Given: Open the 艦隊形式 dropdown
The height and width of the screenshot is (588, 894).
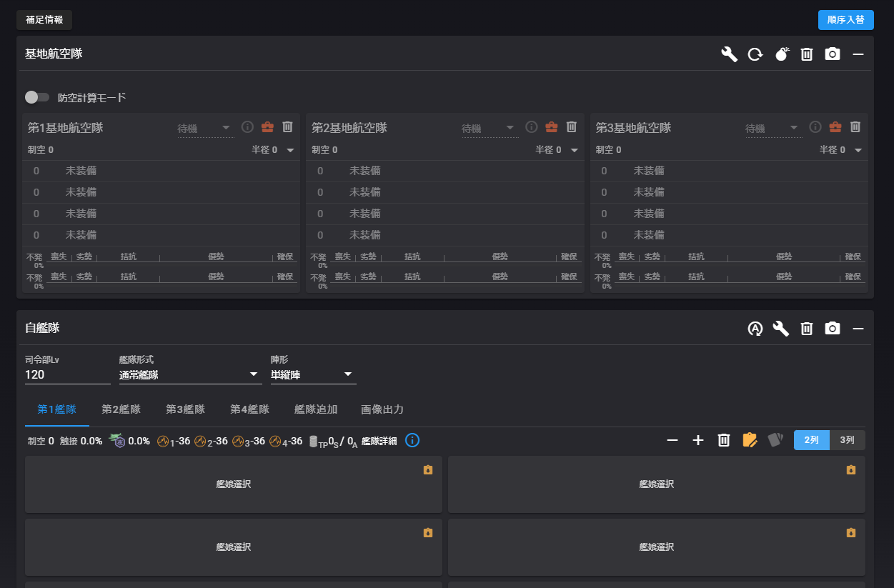Looking at the screenshot, I should tap(190, 375).
